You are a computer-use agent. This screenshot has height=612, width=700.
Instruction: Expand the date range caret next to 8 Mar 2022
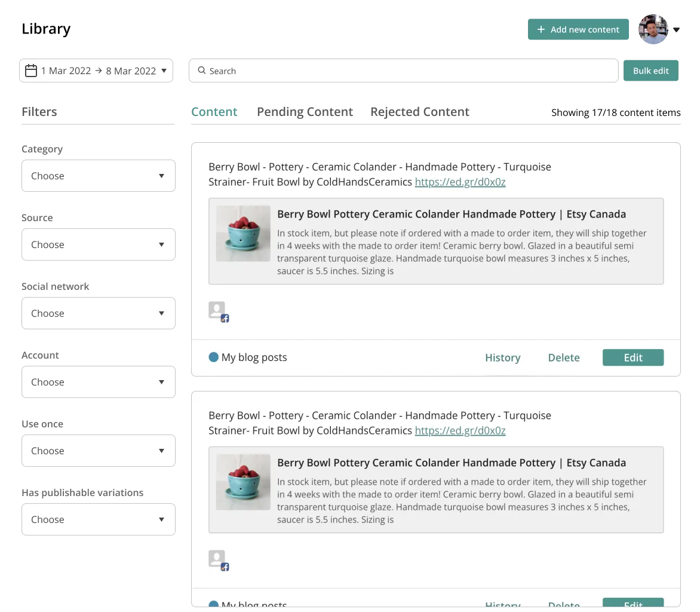164,71
